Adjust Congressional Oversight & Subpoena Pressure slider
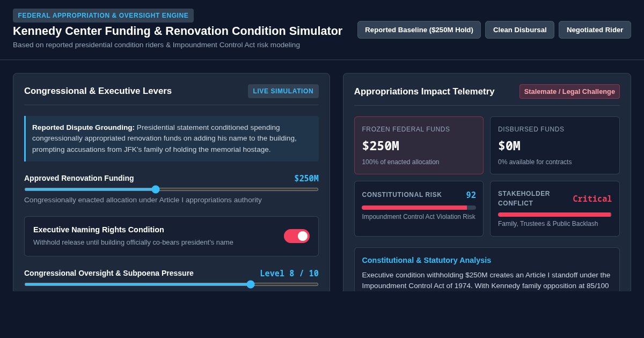Viewport: 644px width, 338px height. pos(171,284)
